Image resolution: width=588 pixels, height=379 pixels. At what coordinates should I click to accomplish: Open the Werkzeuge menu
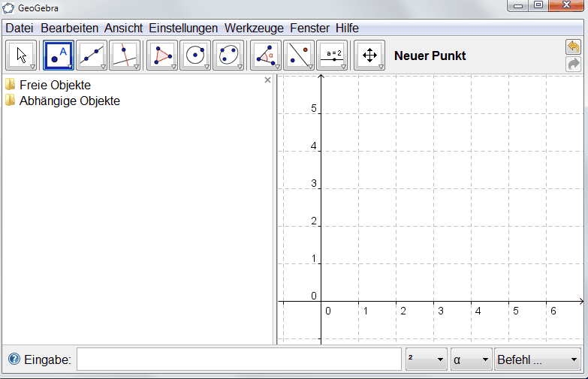(254, 28)
